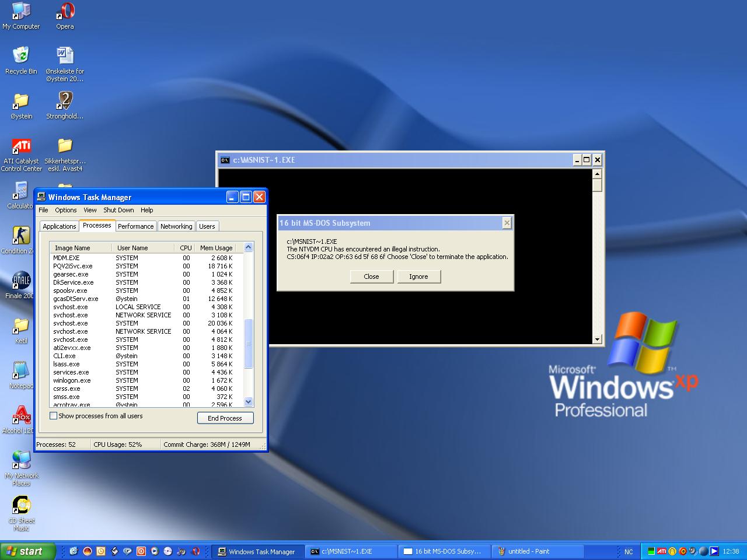Open the Start menu

pos(28,551)
